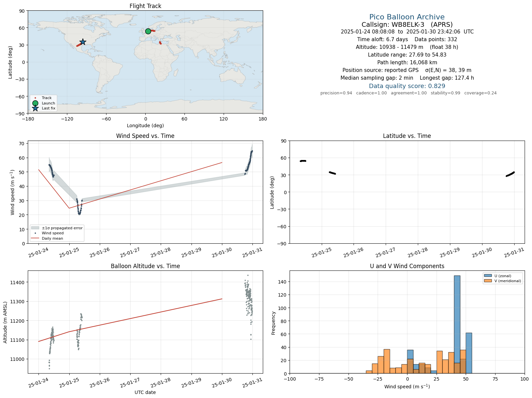
Task: Click the 'Wind speed' legend entry label
Action: tap(53, 233)
